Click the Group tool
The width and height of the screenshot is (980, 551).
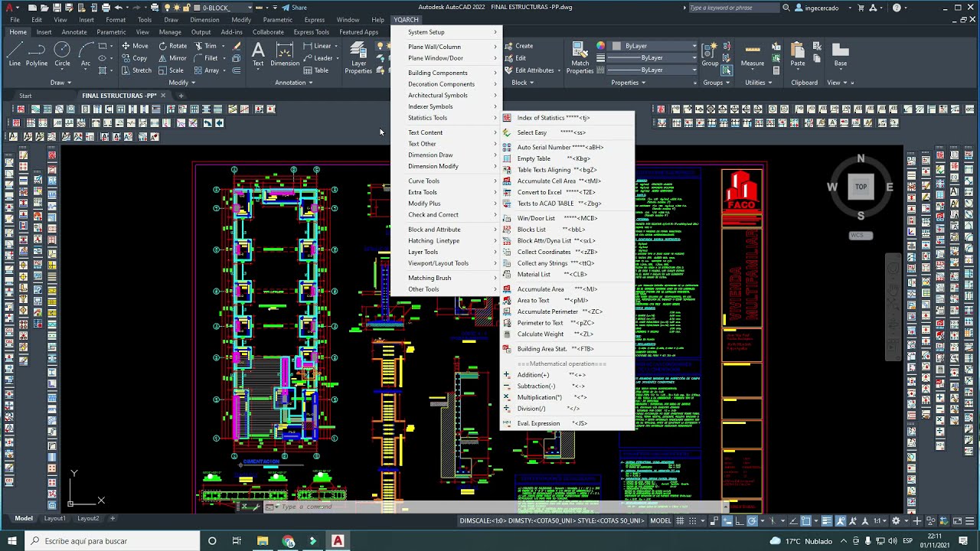tap(710, 54)
